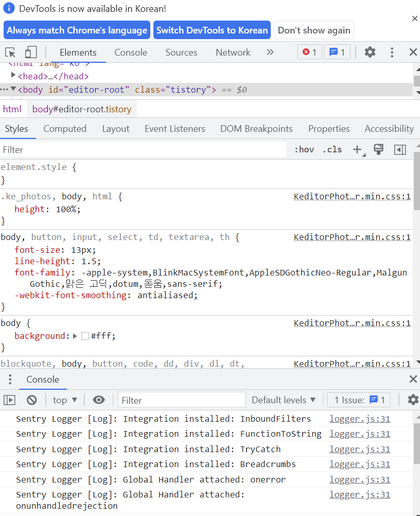Open the top JavaScript context dropdown

[x=65, y=400]
